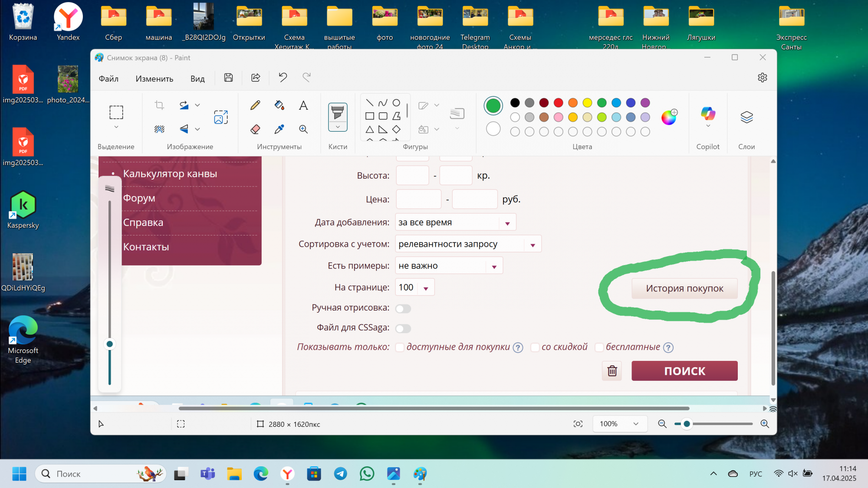The height and width of the screenshot is (488, 868).
Task: Open the Вид menu
Action: [x=197, y=79]
